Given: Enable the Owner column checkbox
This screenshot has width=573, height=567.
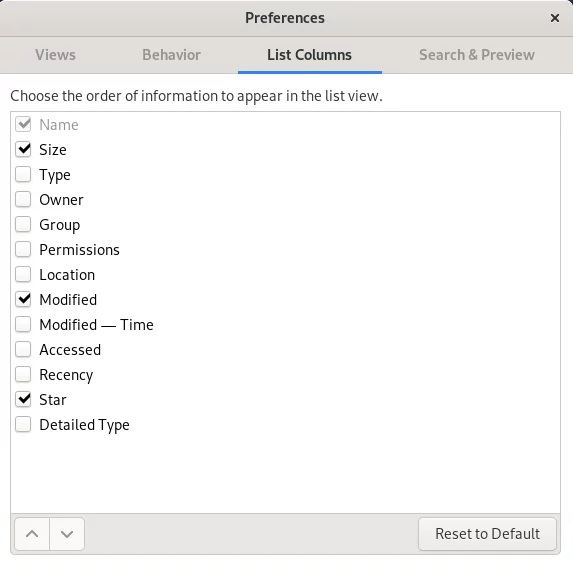Looking at the screenshot, I should point(23,199).
